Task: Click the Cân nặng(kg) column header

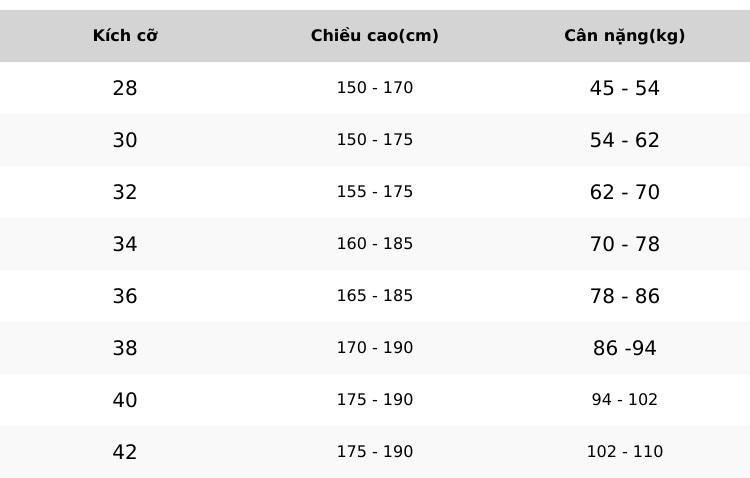Action: pos(624,35)
